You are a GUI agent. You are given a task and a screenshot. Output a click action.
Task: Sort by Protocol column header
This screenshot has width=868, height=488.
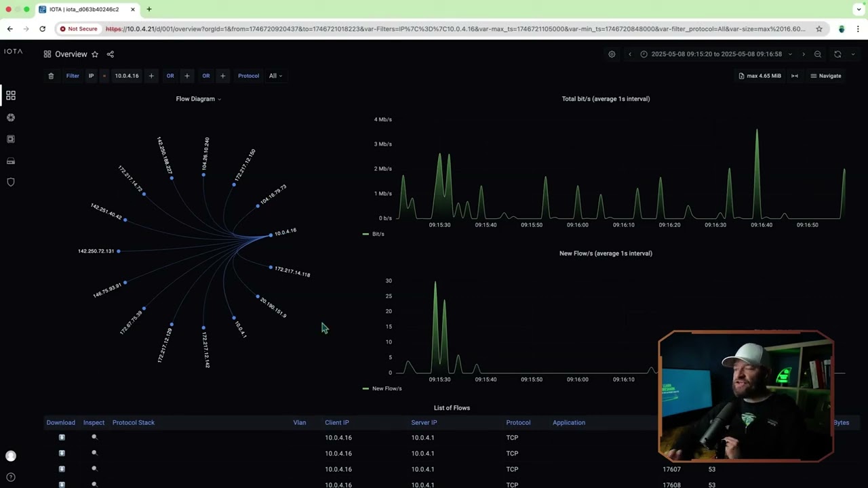click(518, 423)
